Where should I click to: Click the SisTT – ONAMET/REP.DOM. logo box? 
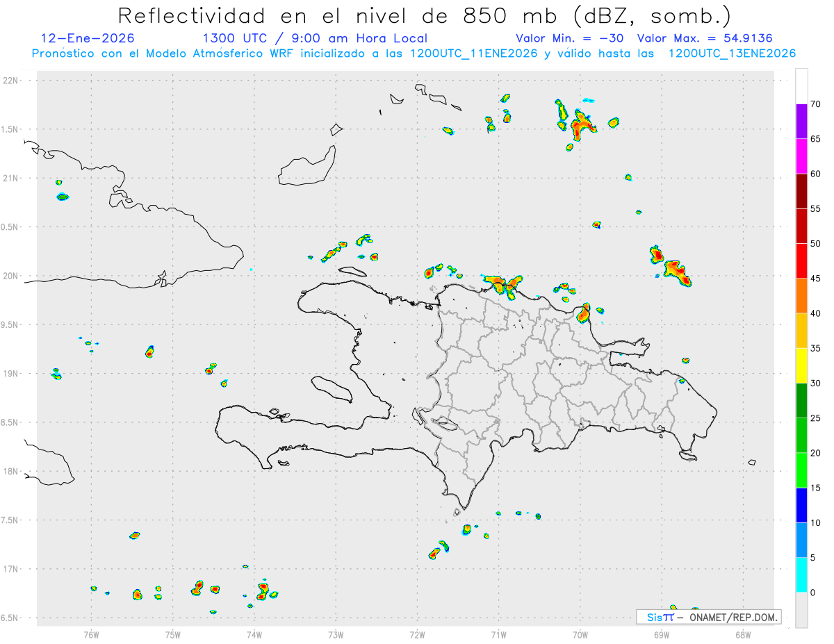click(708, 617)
